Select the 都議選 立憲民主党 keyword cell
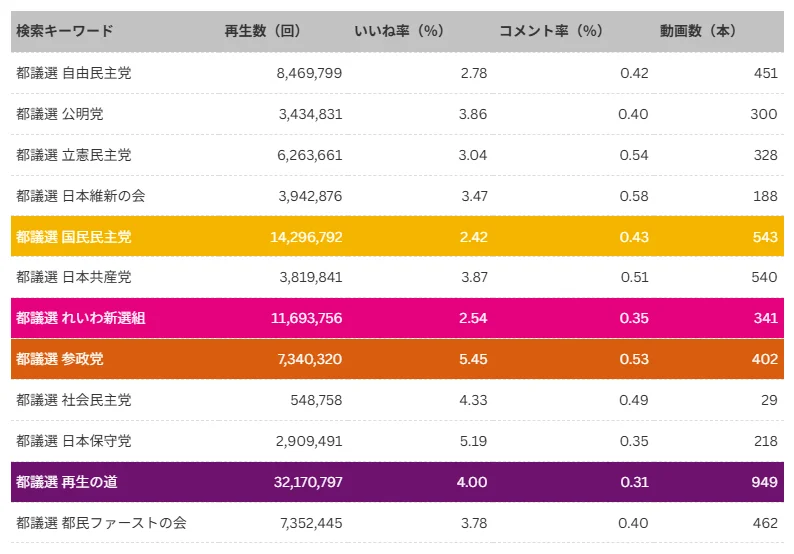 click(74, 155)
